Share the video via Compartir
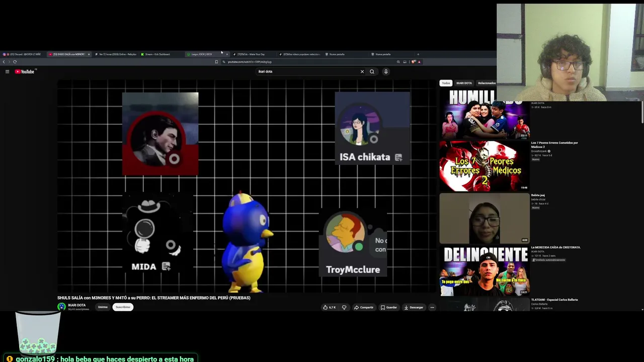Screen dimensions: 644x362 (364, 307)
